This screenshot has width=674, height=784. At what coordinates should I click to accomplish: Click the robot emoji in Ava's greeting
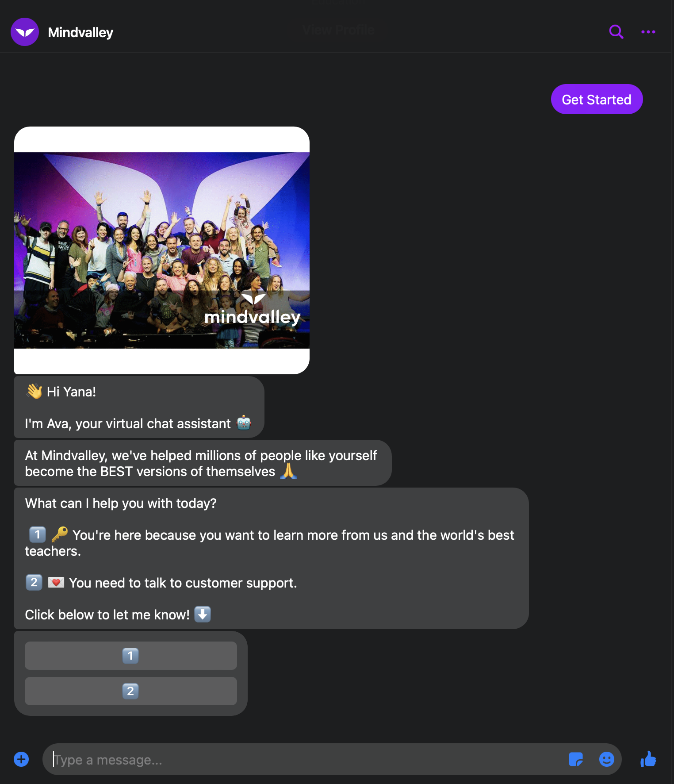pyautogui.click(x=244, y=423)
